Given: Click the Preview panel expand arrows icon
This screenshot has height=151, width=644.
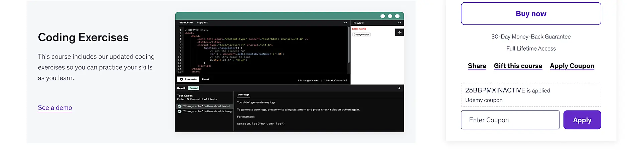Looking at the screenshot, I should click(x=399, y=23).
